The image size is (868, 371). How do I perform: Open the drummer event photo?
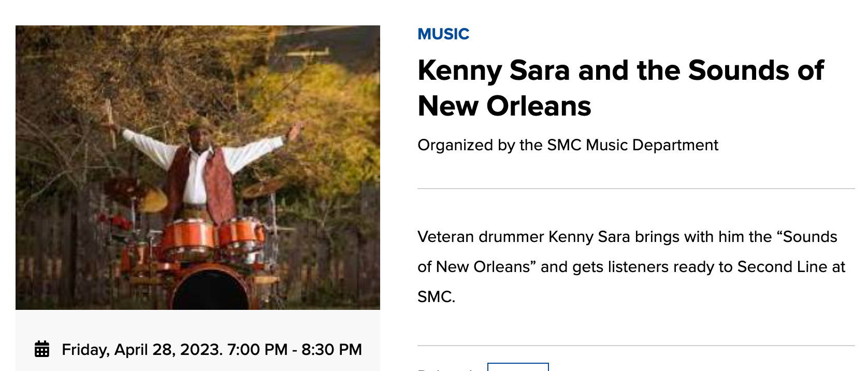[198, 167]
